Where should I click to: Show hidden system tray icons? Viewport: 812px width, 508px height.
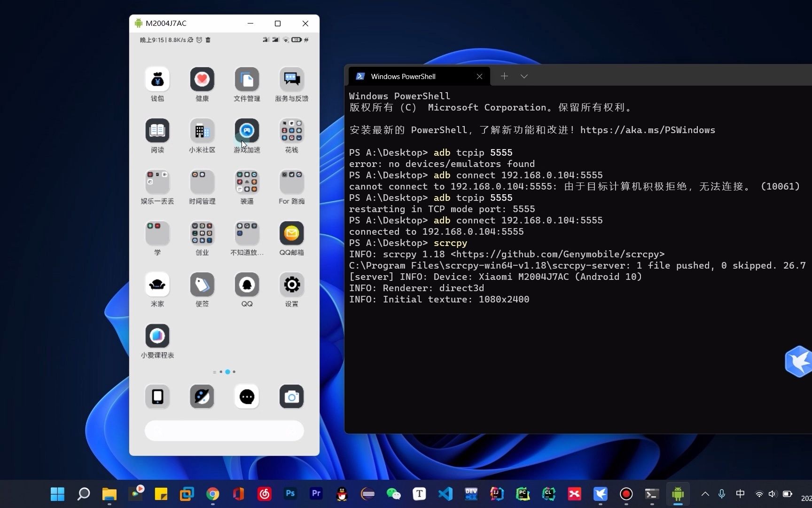(x=705, y=494)
